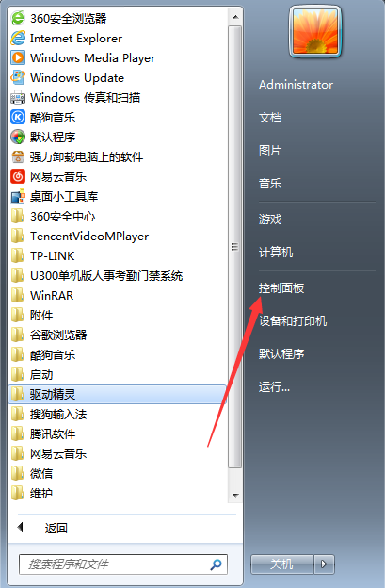The width and height of the screenshot is (385, 588).
Task: Select 设备和打印机 menu entry
Action: click(293, 320)
